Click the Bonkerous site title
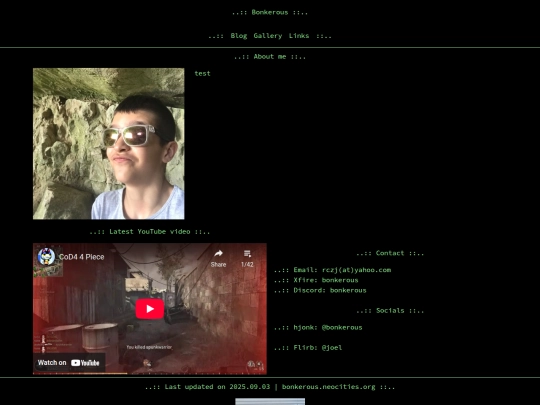The image size is (540, 405). [270, 12]
